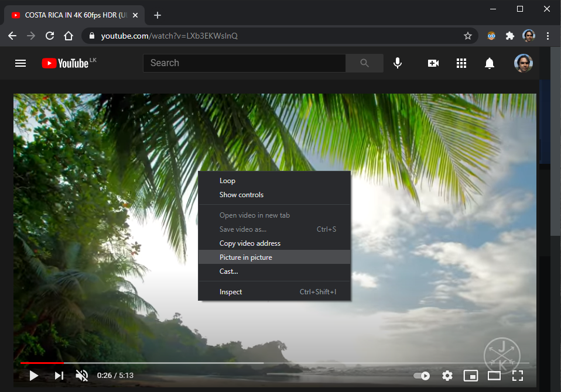561x392 pixels.
Task: Open YouTube notifications bell
Action: tap(490, 63)
